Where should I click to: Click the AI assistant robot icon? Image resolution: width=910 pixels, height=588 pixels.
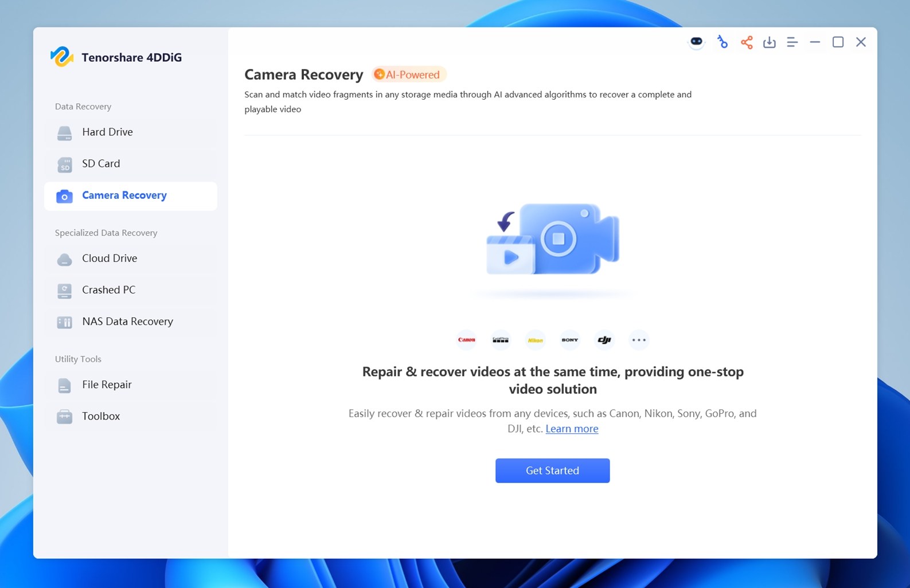pos(696,42)
